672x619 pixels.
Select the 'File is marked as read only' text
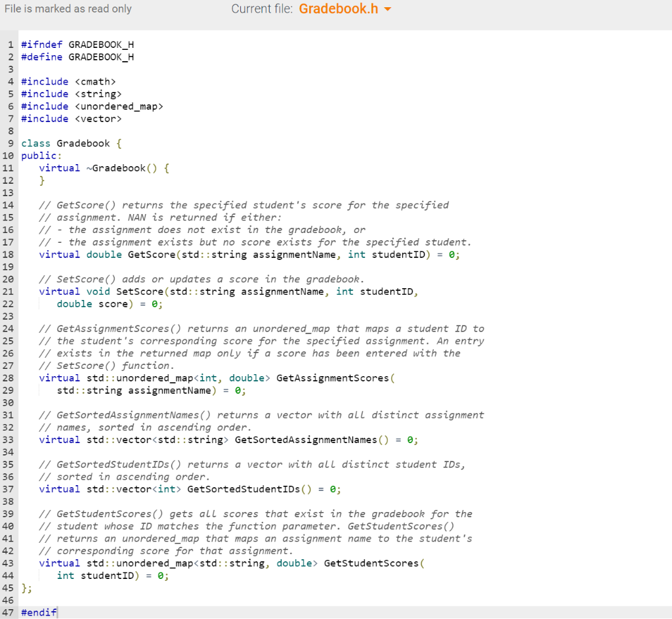point(68,9)
